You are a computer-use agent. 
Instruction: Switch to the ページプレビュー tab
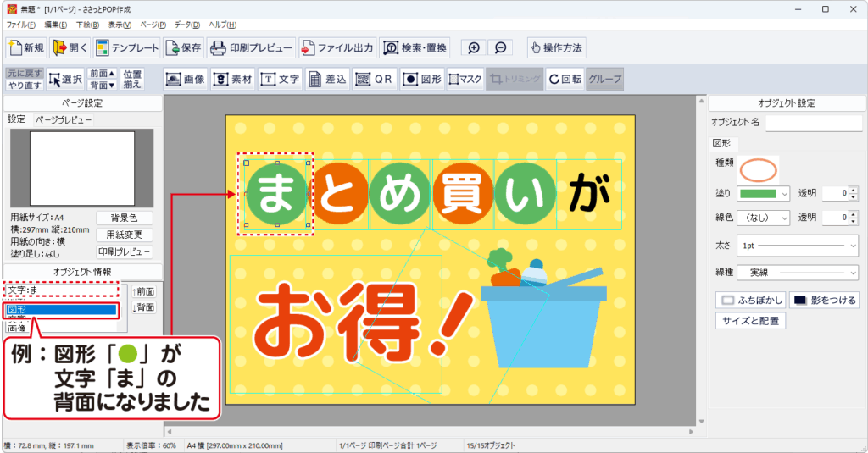pos(63,120)
